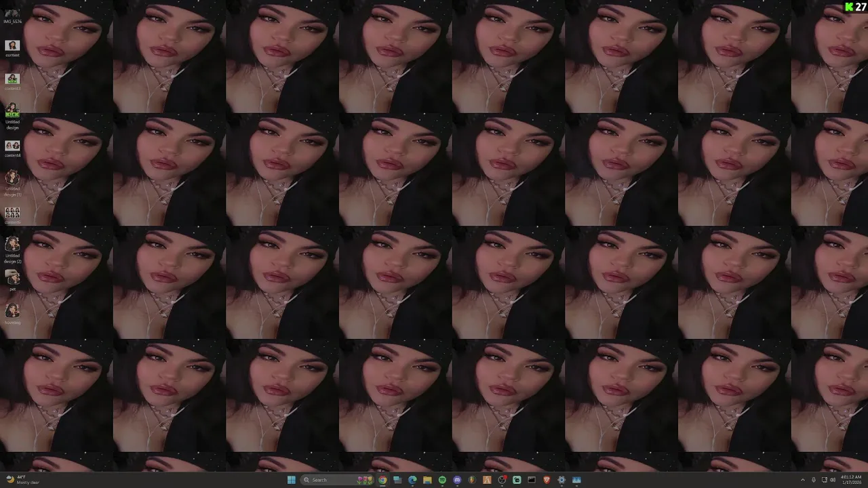Click the microphone tray icon
Viewport: 868px width, 488px height.
pyautogui.click(x=814, y=480)
